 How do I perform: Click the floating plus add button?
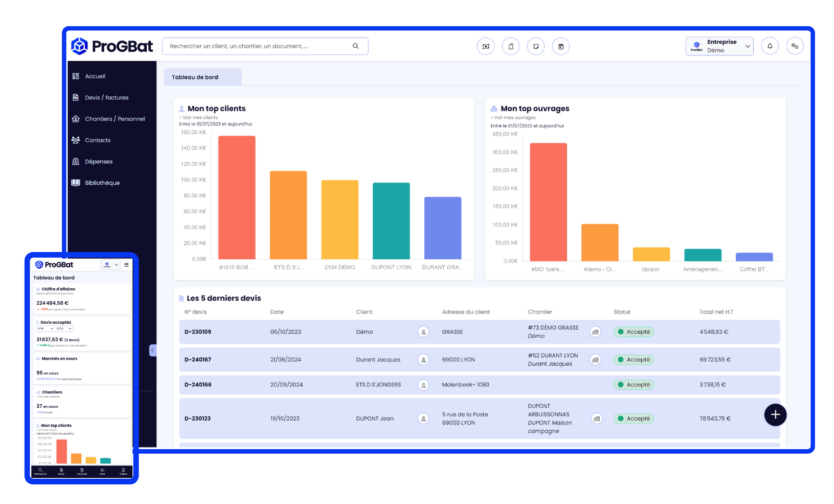click(775, 415)
